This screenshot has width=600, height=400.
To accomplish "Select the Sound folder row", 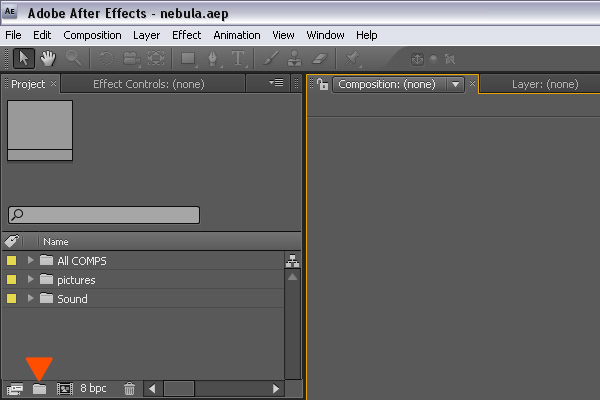I will pos(143,298).
